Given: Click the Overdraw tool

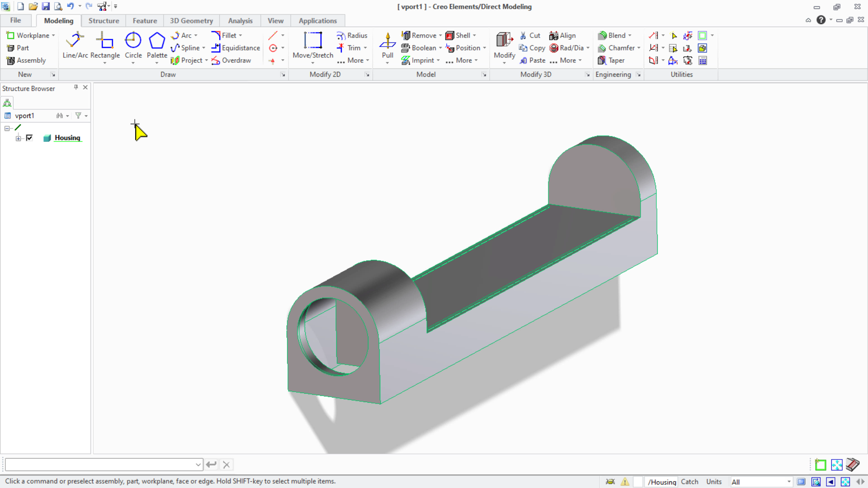Looking at the screenshot, I should (x=231, y=60).
